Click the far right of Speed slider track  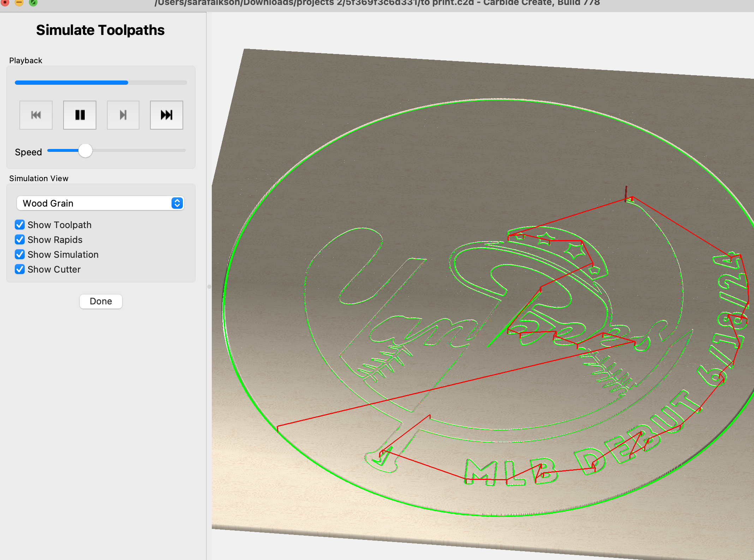click(x=184, y=150)
